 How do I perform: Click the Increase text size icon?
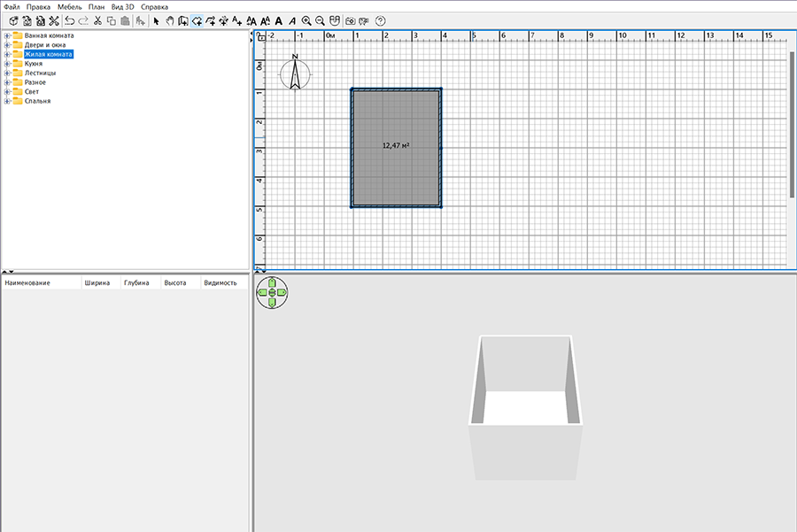click(x=251, y=21)
